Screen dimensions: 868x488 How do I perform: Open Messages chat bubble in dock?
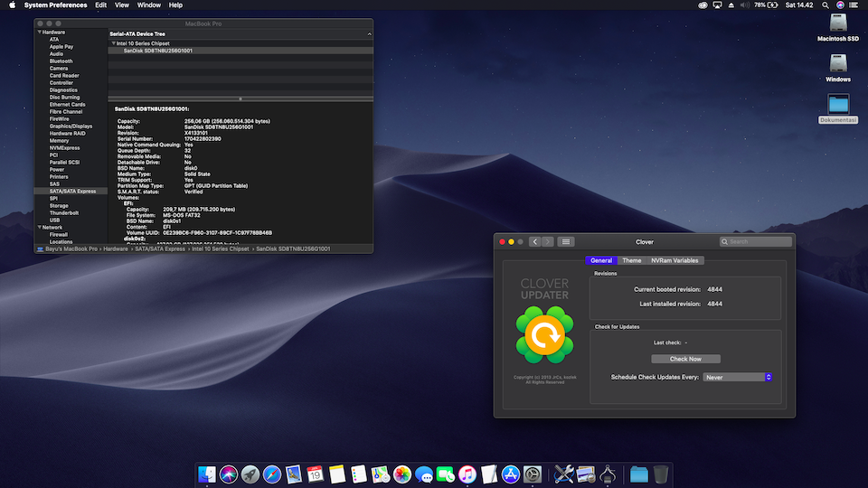[x=424, y=474]
